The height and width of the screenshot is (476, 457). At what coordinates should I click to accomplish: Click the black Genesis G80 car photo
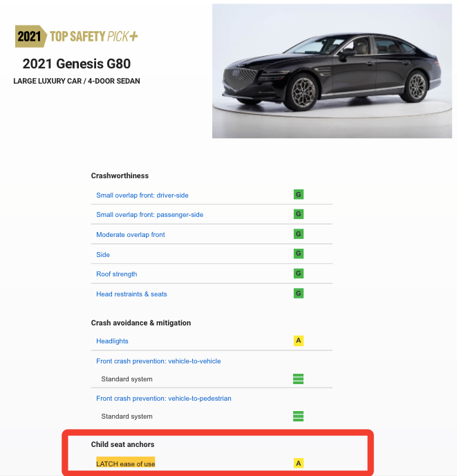[332, 71]
